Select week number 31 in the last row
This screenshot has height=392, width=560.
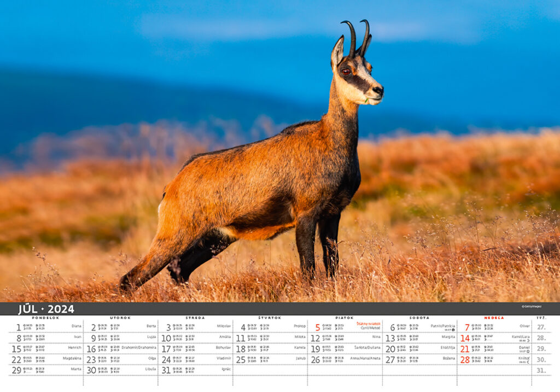pyautogui.click(x=541, y=370)
